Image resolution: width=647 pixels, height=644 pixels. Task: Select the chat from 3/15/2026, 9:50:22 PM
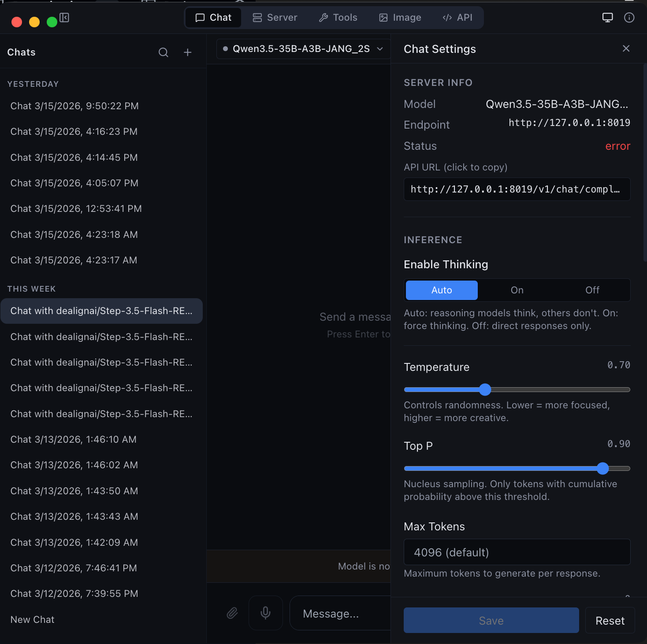74,106
